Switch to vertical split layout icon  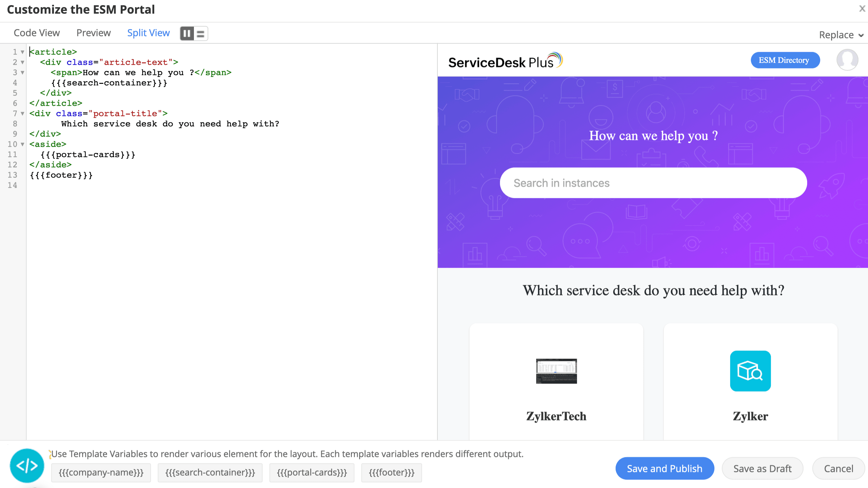[187, 34]
